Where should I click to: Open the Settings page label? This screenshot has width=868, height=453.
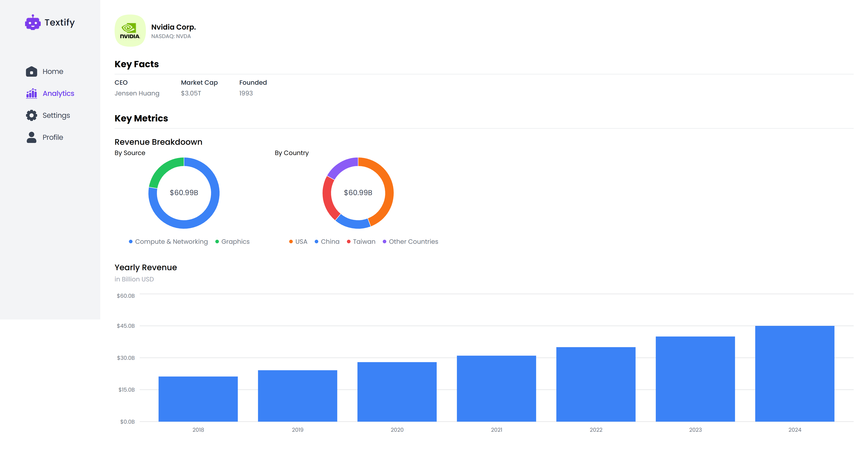coord(56,115)
